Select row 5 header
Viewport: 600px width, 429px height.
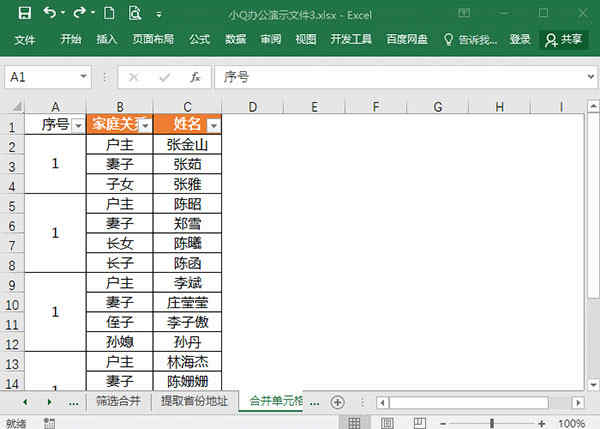tap(12, 206)
